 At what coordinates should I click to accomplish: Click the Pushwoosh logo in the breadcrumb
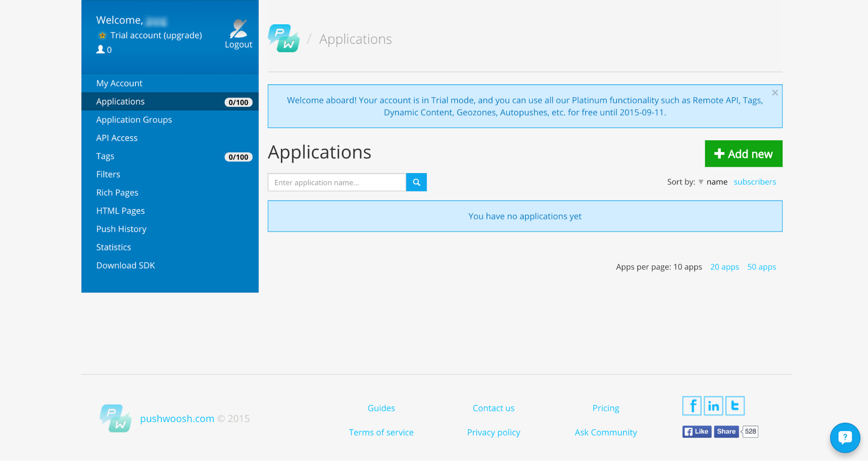284,38
